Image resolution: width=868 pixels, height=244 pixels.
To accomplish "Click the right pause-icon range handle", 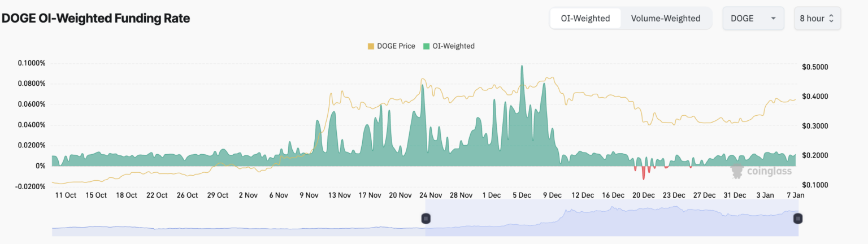I will [797, 218].
